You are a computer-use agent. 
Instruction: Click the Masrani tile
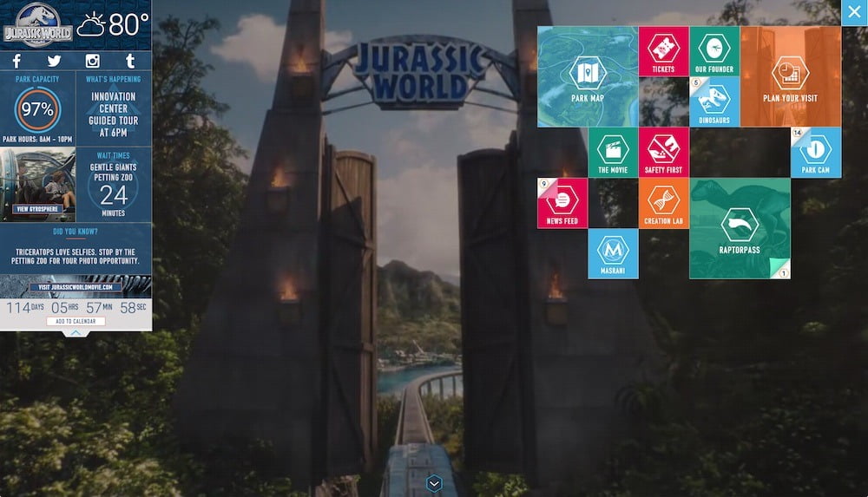pos(613,253)
